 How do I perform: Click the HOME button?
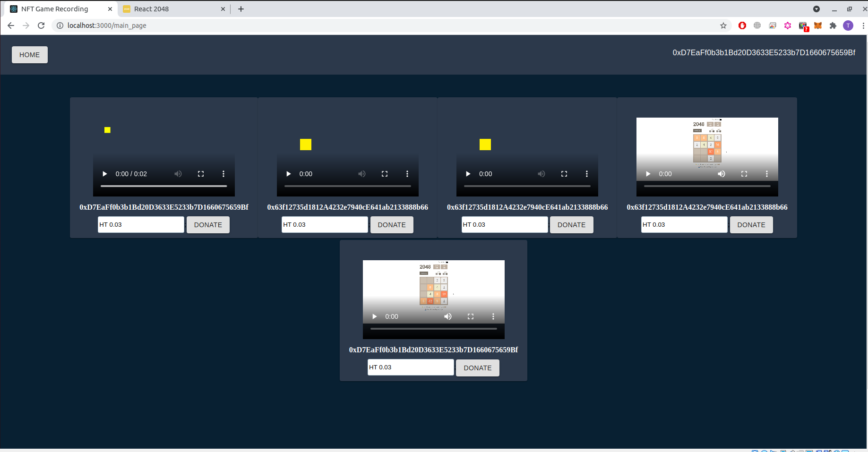click(x=30, y=55)
